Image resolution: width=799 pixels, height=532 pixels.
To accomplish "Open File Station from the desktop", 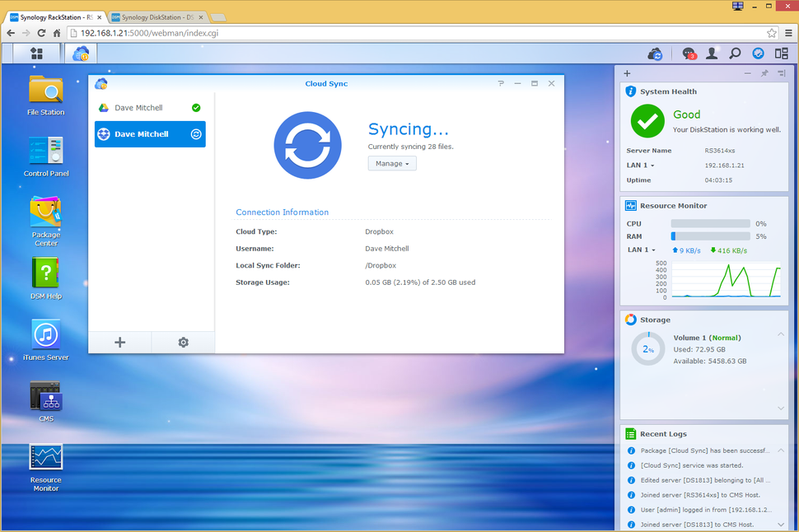I will pos(45,93).
